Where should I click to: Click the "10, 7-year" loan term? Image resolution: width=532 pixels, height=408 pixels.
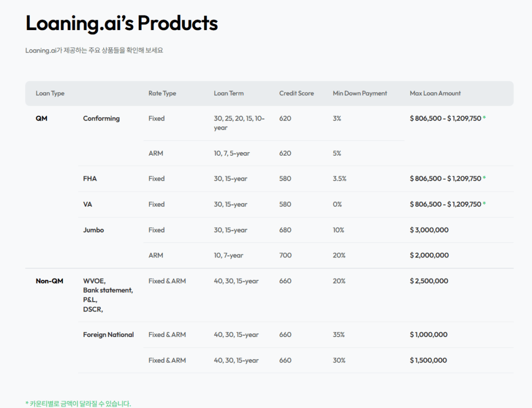(x=229, y=255)
